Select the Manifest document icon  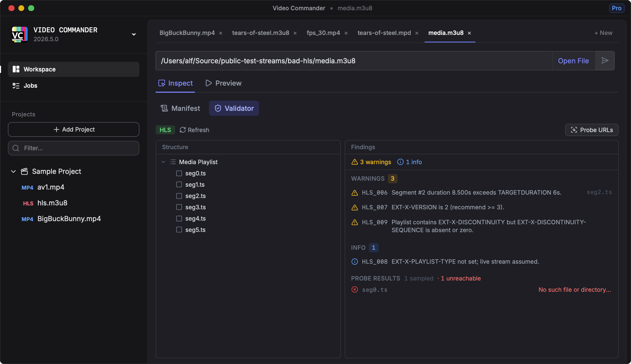coord(164,108)
